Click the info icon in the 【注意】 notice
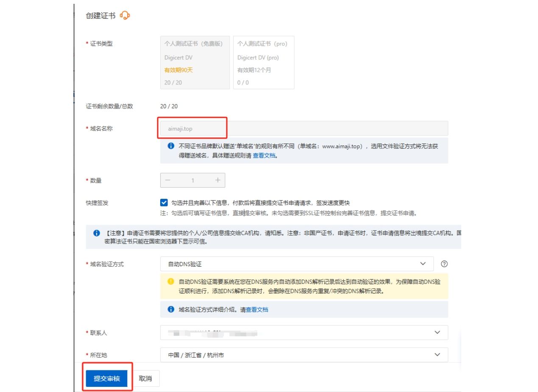The image size is (538, 392). [x=96, y=234]
